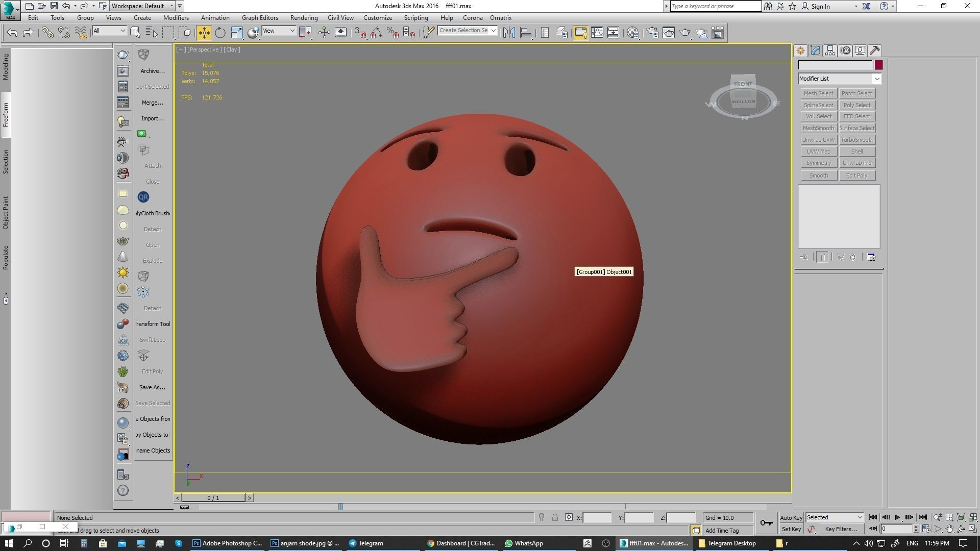This screenshot has height=551, width=980.
Task: Click the Save As... button
Action: point(153,387)
